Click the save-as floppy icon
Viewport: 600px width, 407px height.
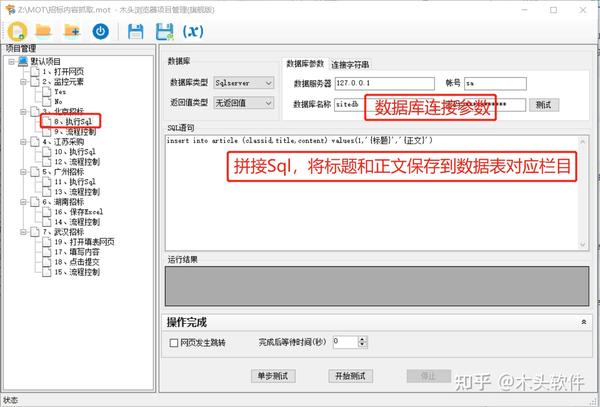(x=165, y=32)
